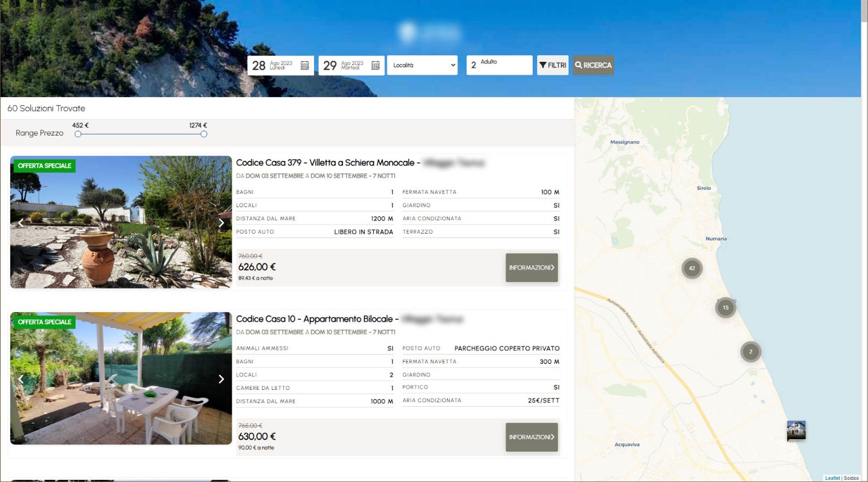Click 'PARCHEGGIO COPERTO PRIVATO' value
Screen dimensions: 868x482
[507, 349]
